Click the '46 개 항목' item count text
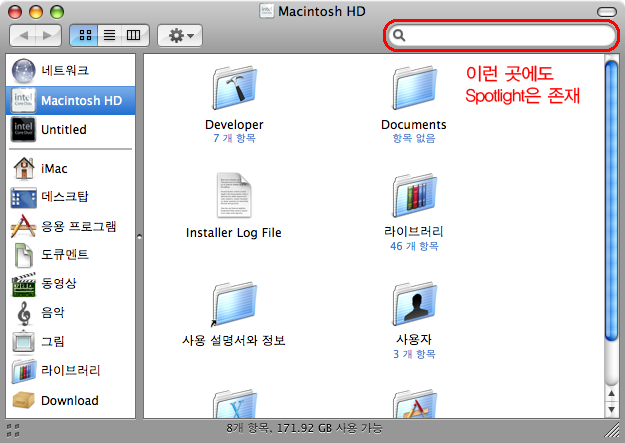 [x=414, y=246]
